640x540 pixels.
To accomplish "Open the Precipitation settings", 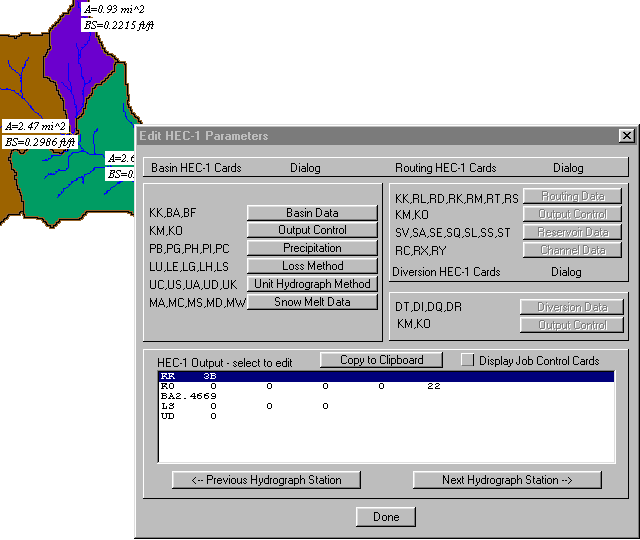I will [x=311, y=249].
